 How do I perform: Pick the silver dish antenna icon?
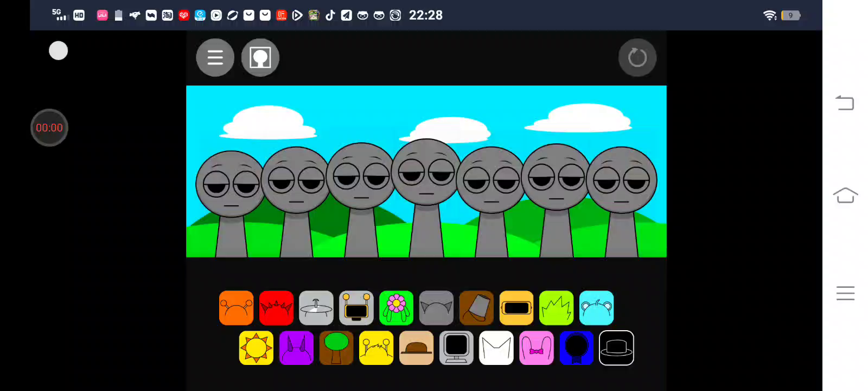(x=316, y=308)
